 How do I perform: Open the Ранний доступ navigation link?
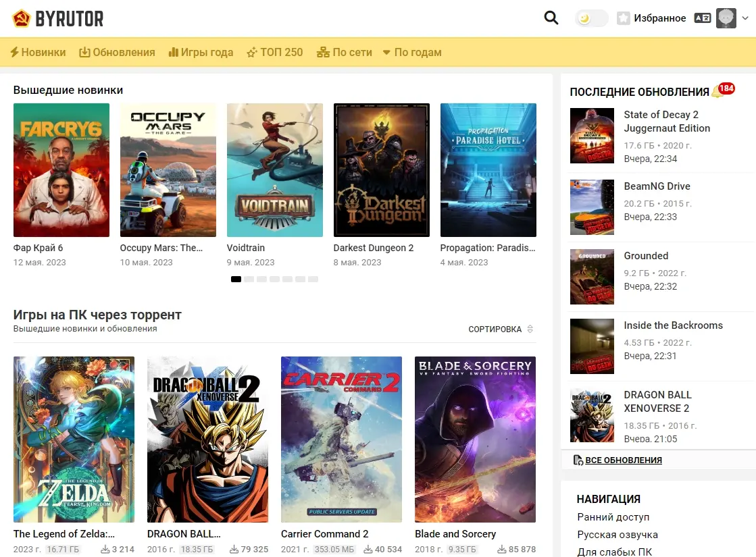click(613, 517)
